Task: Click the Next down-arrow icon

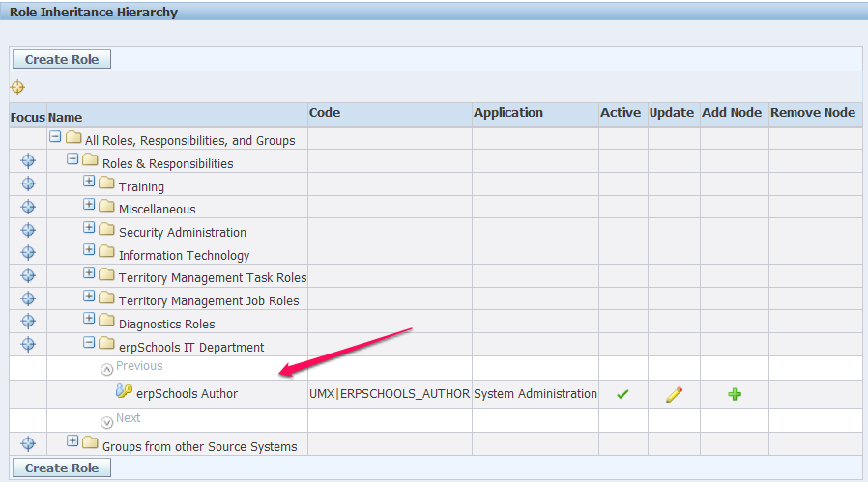Action: [107, 423]
